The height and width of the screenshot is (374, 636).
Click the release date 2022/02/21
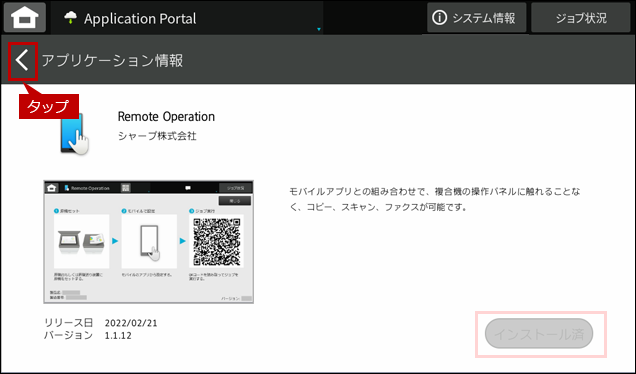[131, 323]
